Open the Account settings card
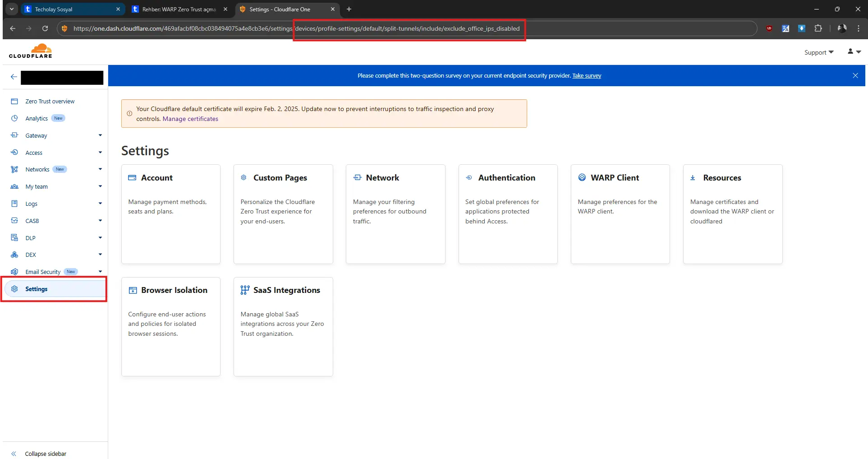Screen dimensions: 868x459 [x=171, y=214]
